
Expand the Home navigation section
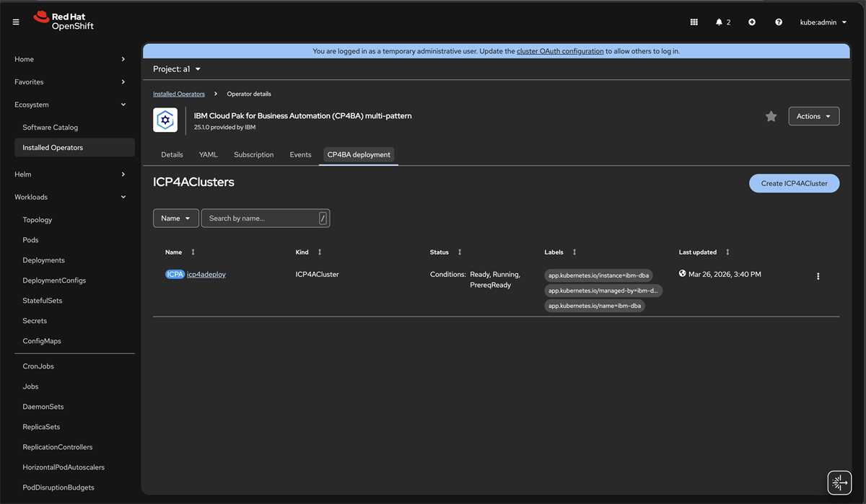[x=71, y=59]
